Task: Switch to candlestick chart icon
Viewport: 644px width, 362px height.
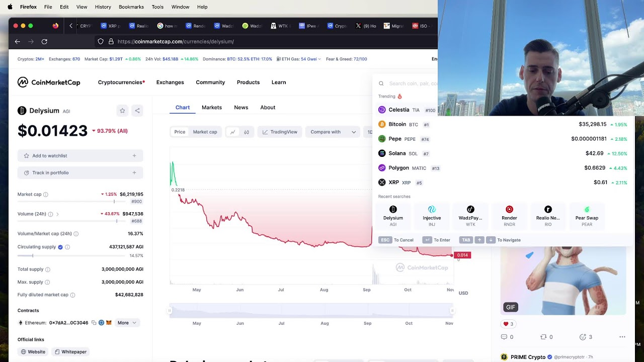Action: click(247, 132)
